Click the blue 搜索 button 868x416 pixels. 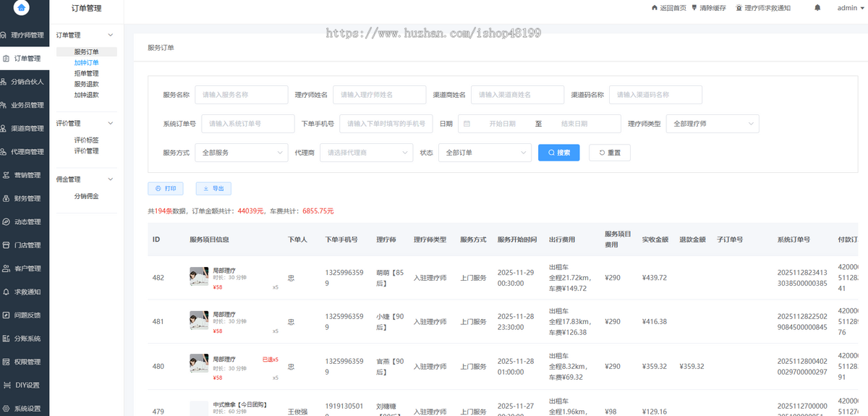pos(558,153)
